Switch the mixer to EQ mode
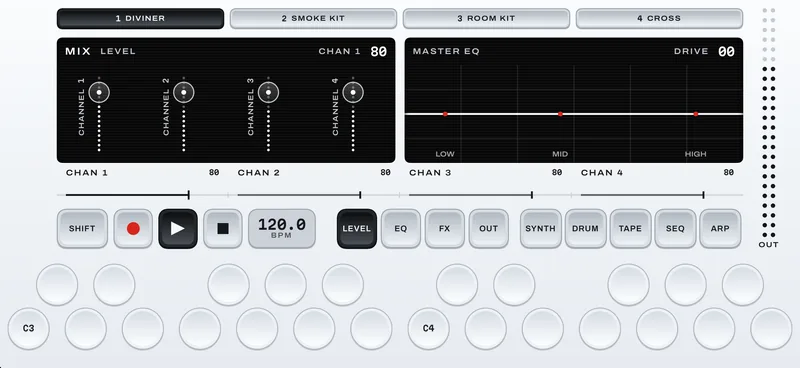Screen dimensions: 800x368 (x=401, y=229)
